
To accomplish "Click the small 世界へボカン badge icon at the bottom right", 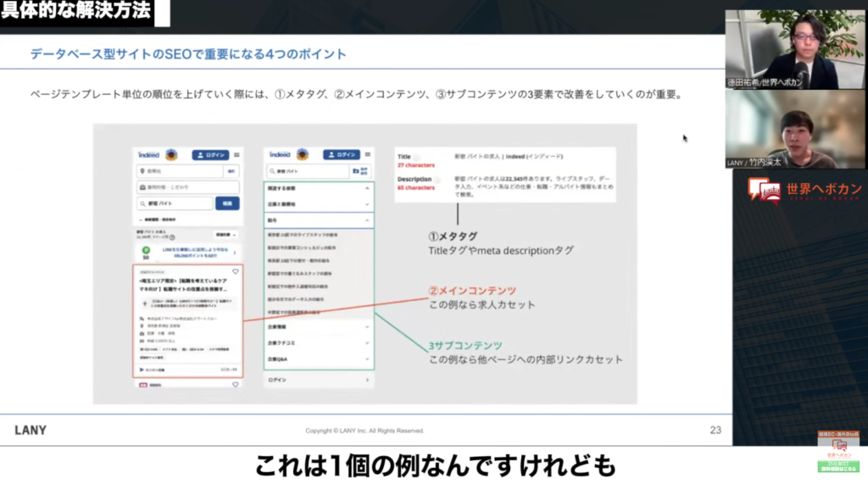I will click(839, 448).
